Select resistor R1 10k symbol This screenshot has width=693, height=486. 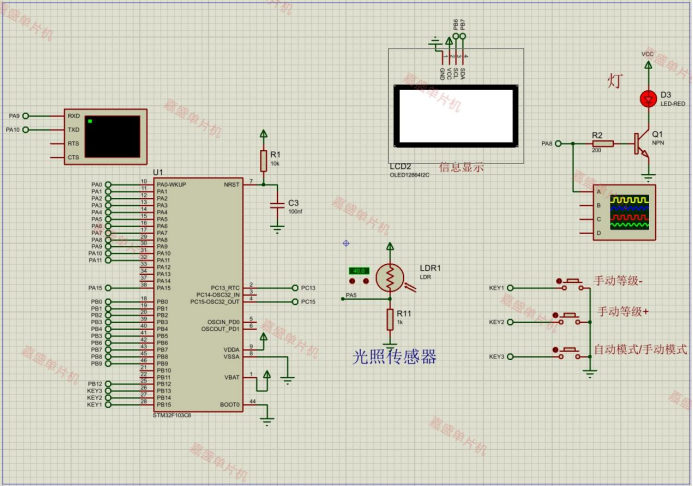[263, 160]
